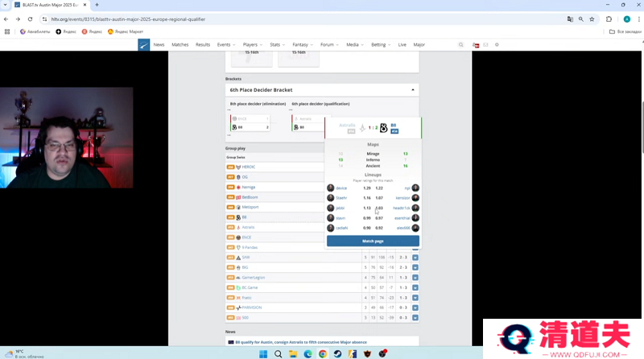Image resolution: width=644 pixels, height=359 pixels.
Task: Reload the page with the refresh icon
Action: [x=30, y=19]
